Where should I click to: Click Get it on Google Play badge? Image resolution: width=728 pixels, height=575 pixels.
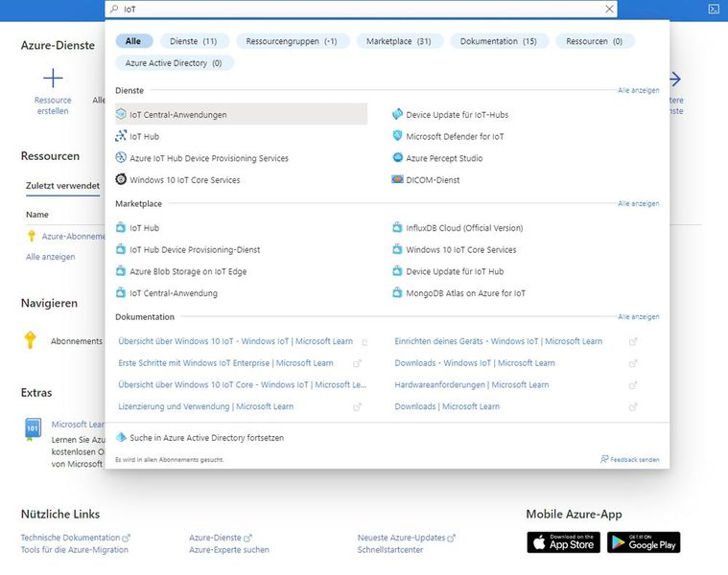point(644,542)
